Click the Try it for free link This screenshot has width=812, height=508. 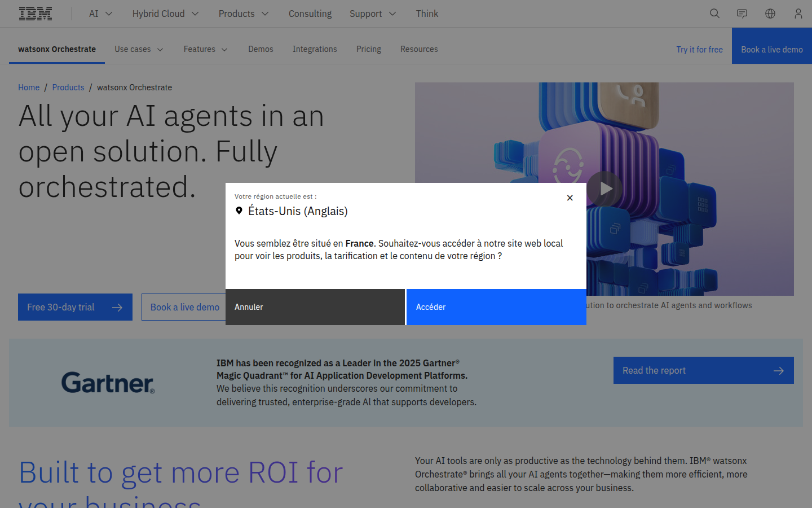point(699,50)
